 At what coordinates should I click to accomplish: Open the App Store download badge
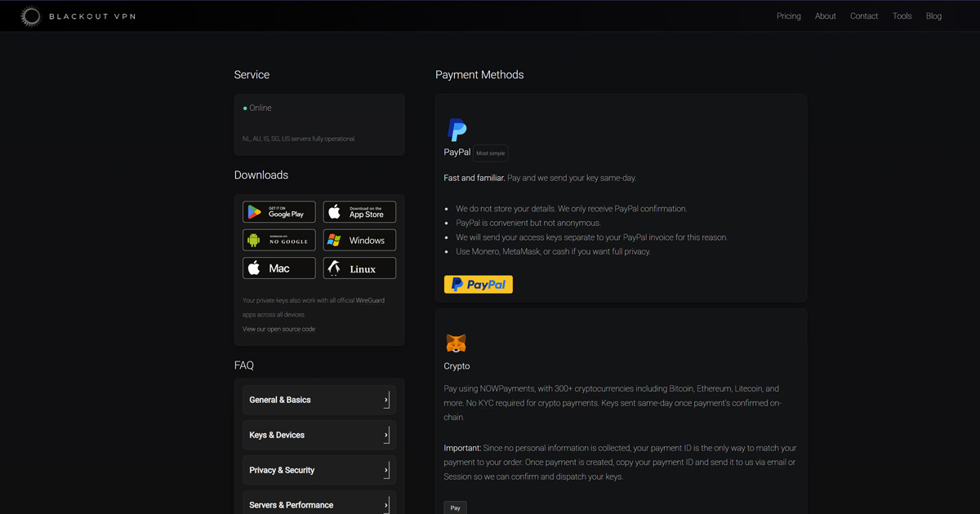click(x=359, y=212)
